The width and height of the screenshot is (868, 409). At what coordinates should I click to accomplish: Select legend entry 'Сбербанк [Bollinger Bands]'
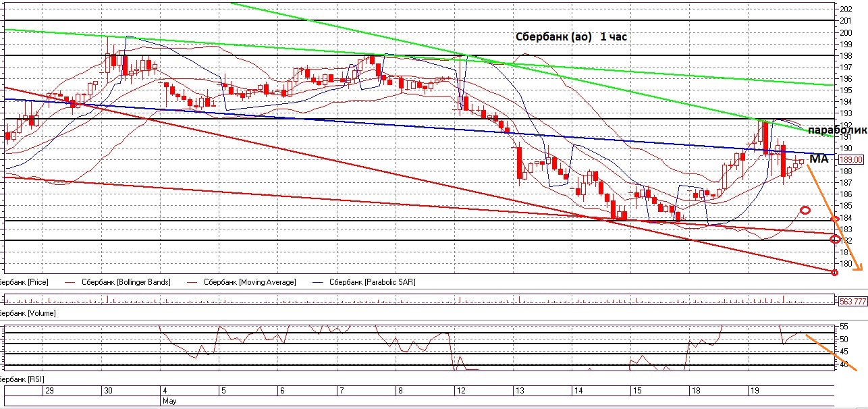pos(126,282)
